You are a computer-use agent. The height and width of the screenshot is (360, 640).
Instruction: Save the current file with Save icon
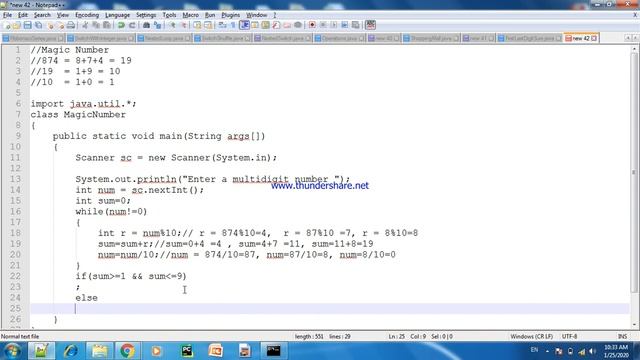[x=27, y=25]
